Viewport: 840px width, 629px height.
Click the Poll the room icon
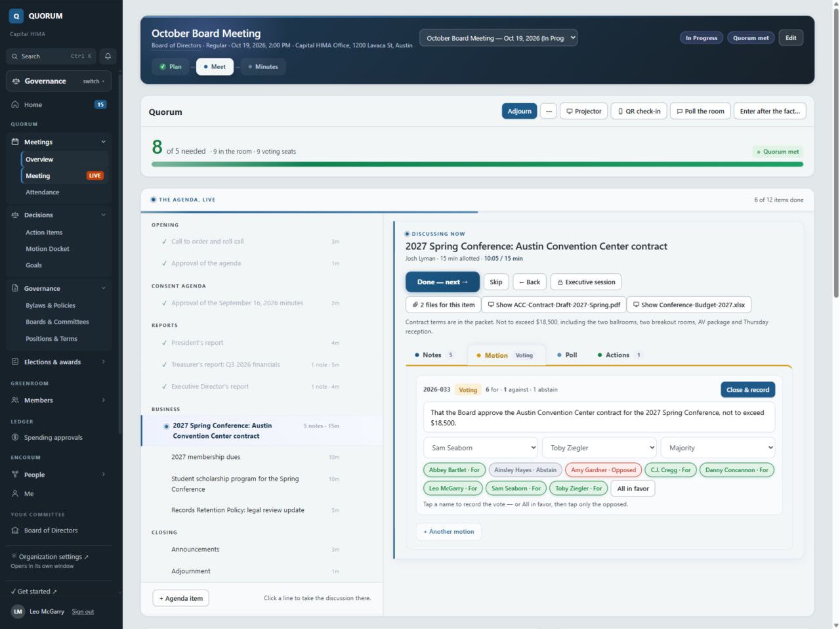pyautogui.click(x=680, y=112)
